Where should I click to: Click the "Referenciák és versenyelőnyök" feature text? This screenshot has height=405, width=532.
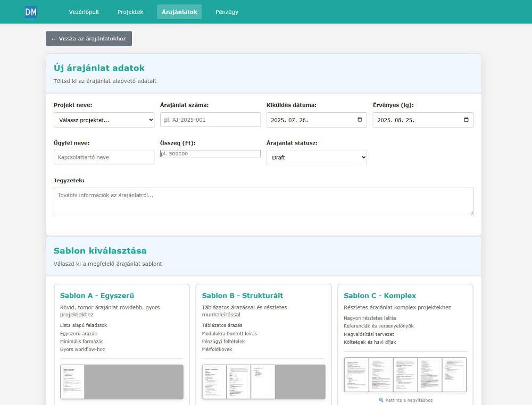379,326
